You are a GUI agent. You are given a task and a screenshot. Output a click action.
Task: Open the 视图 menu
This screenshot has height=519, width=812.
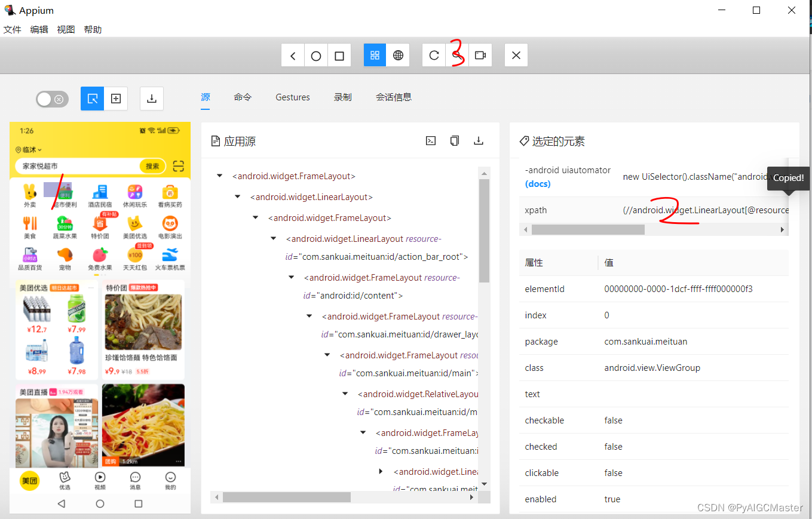pyautogui.click(x=66, y=29)
